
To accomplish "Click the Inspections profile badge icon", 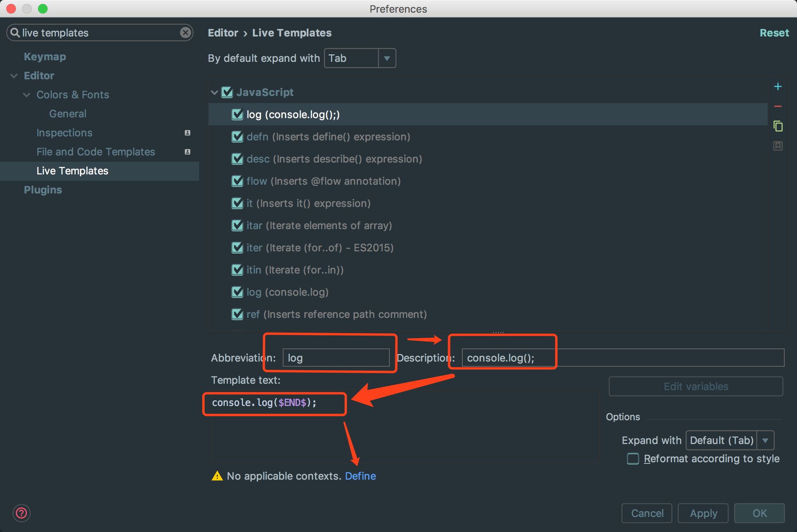I will (188, 133).
